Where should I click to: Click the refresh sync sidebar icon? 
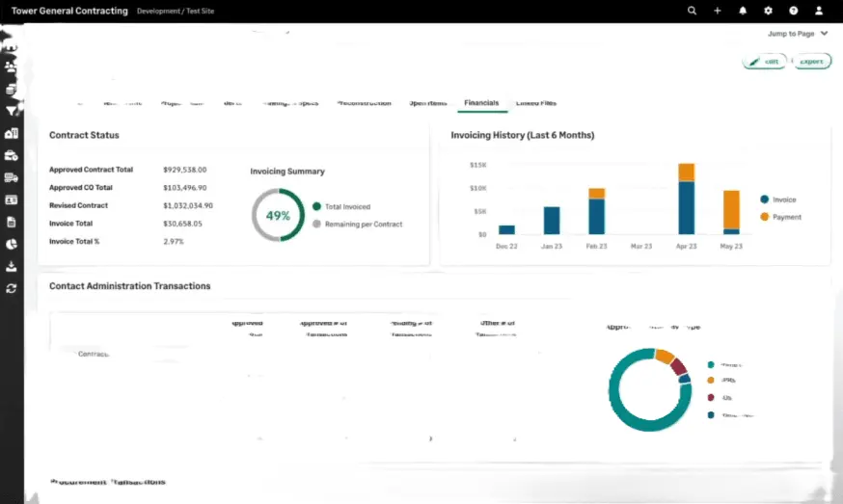(x=12, y=288)
